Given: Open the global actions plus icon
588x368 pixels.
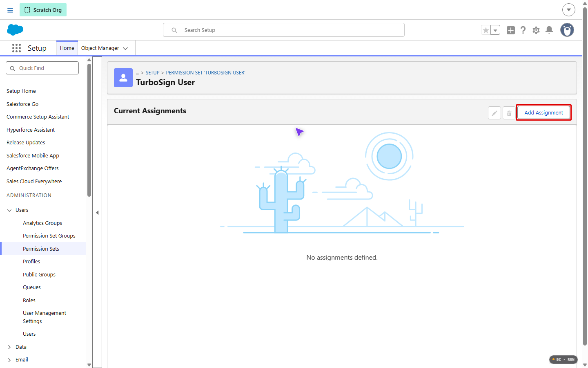Looking at the screenshot, I should click(511, 30).
